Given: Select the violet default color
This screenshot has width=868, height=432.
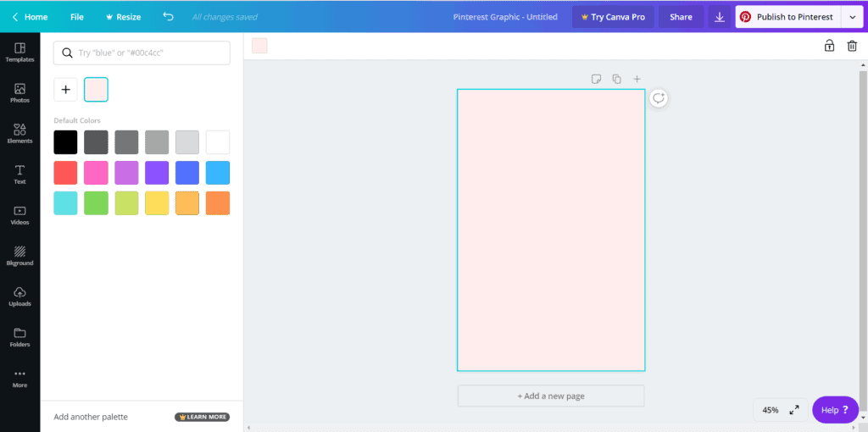Looking at the screenshot, I should 157,173.
